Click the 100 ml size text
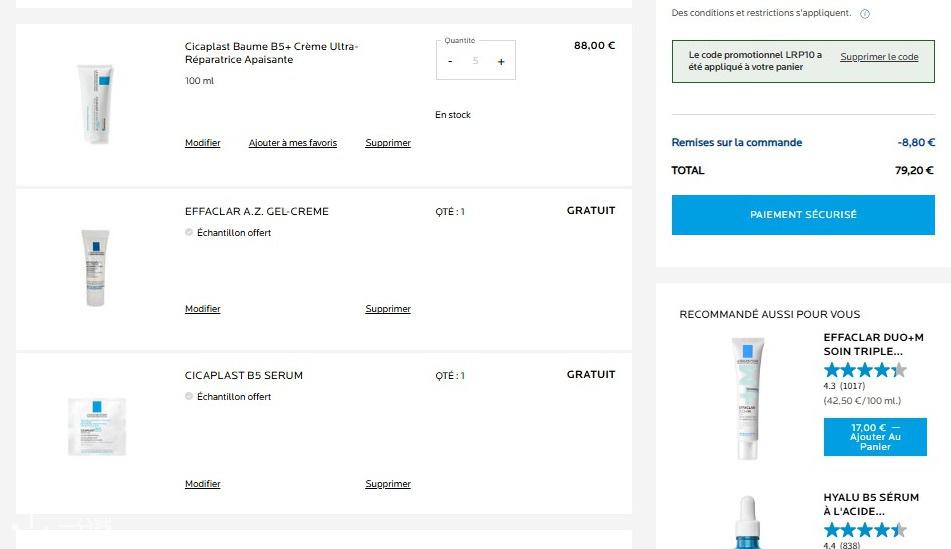This screenshot has height=549, width=951. 200,81
